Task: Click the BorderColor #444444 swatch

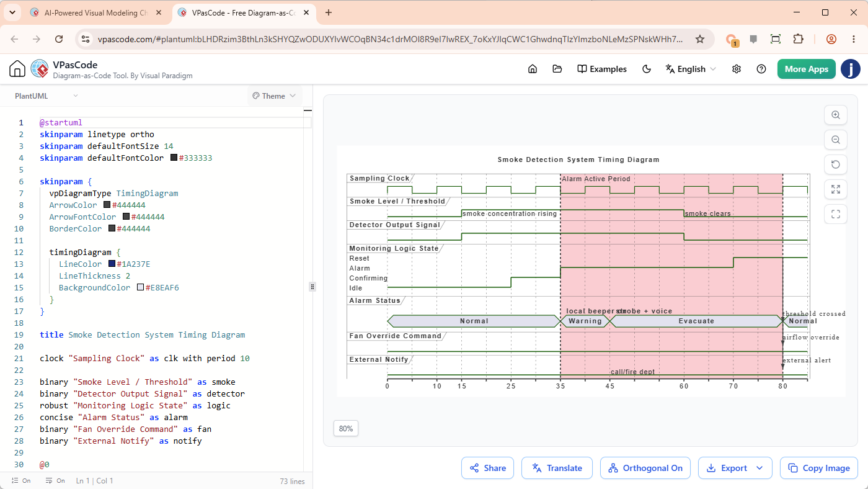Action: [x=112, y=229]
